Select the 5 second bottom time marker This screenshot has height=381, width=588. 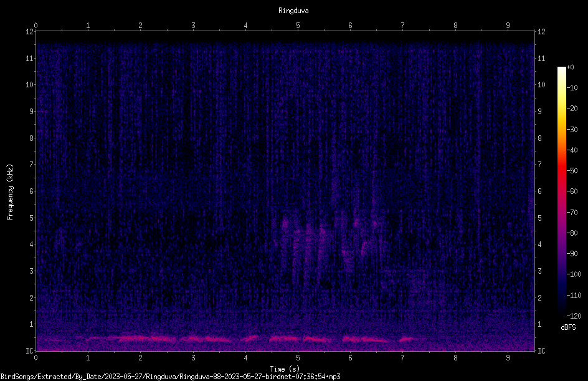pos(298,358)
